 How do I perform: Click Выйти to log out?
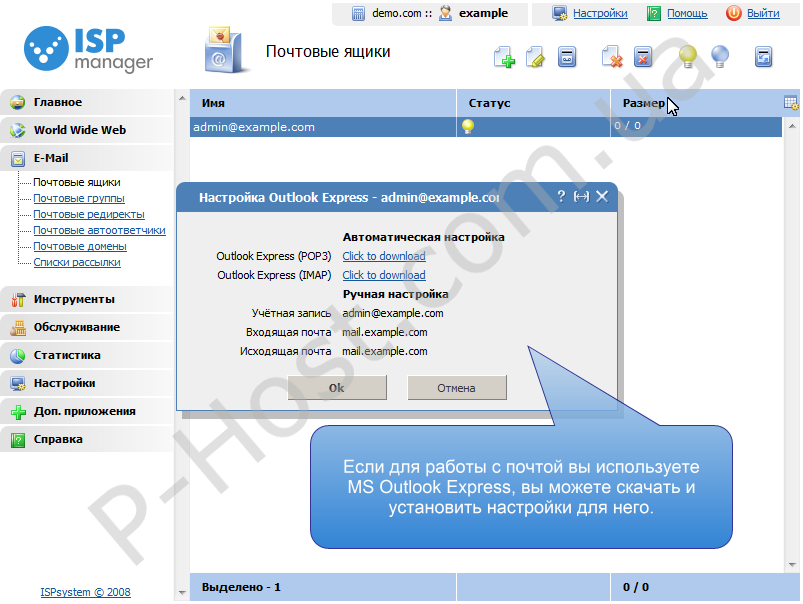[x=762, y=14]
